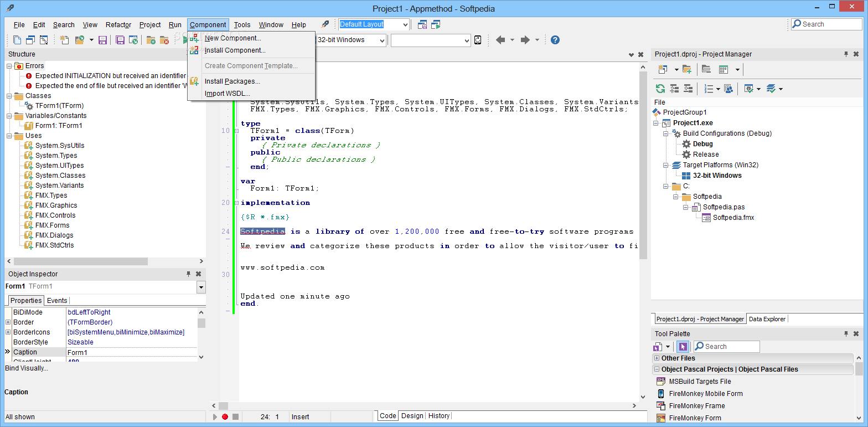Click the Play macro triangle in status bar

[x=215, y=417]
